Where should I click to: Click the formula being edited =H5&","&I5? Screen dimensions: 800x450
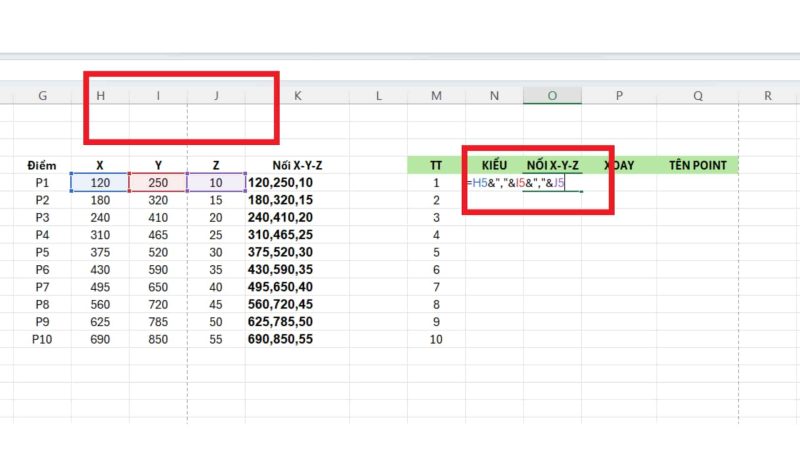pos(516,183)
